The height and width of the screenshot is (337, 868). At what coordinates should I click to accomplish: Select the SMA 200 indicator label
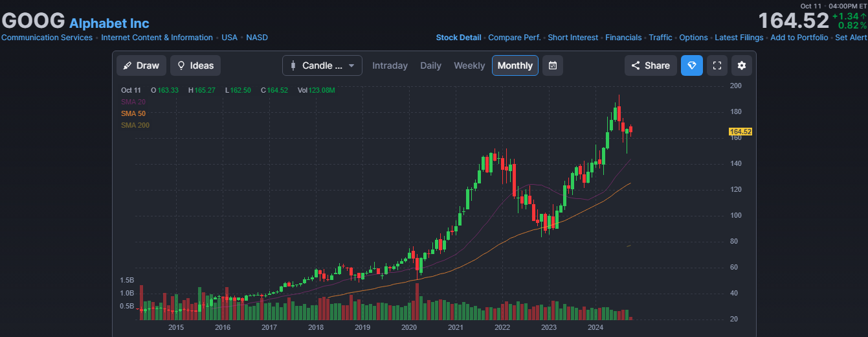click(x=135, y=125)
